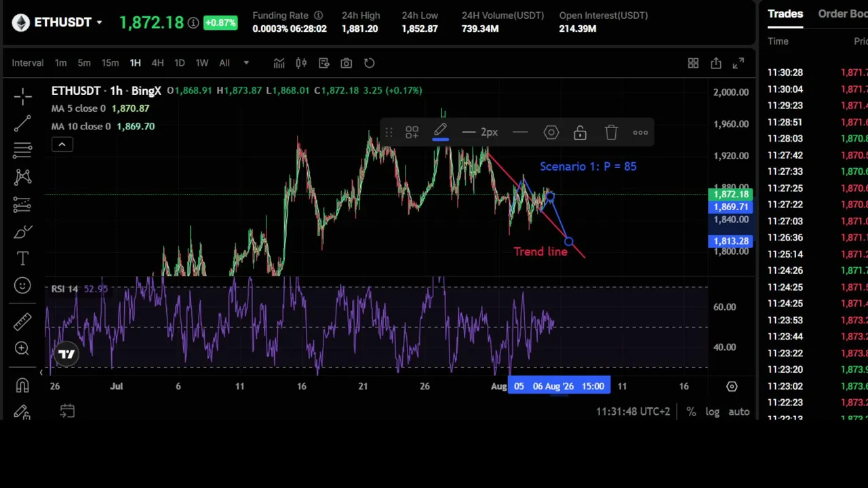Collapse the indicator legend chevron
868x488 pixels.
coord(62,144)
